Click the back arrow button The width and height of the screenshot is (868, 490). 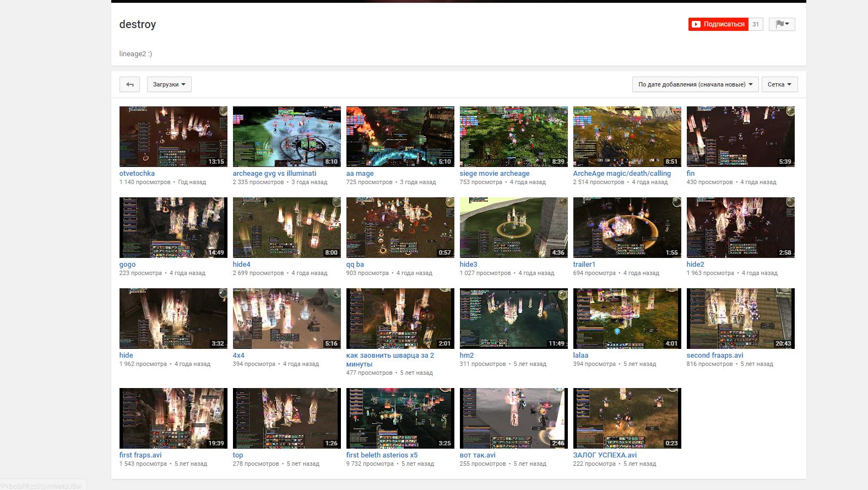tap(129, 84)
